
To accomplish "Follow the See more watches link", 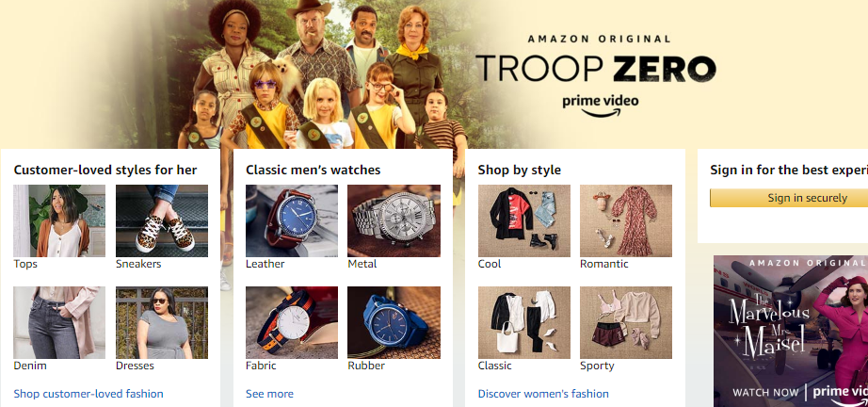I will pos(269,394).
